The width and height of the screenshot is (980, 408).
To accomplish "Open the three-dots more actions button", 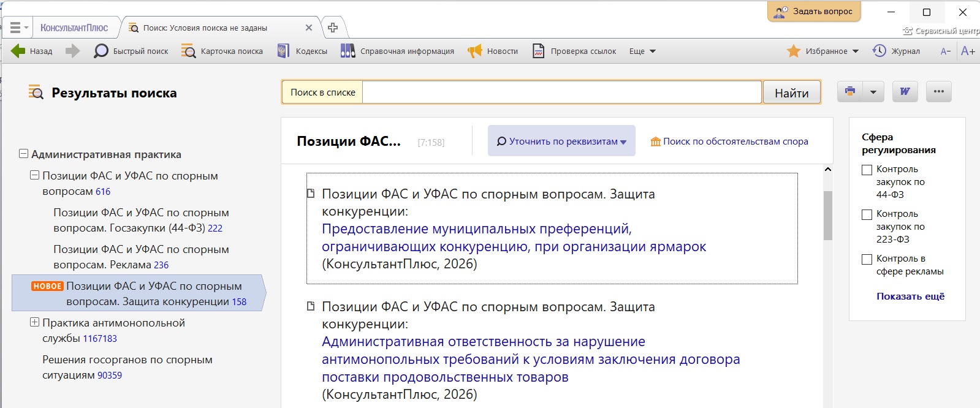I will pos(938,91).
